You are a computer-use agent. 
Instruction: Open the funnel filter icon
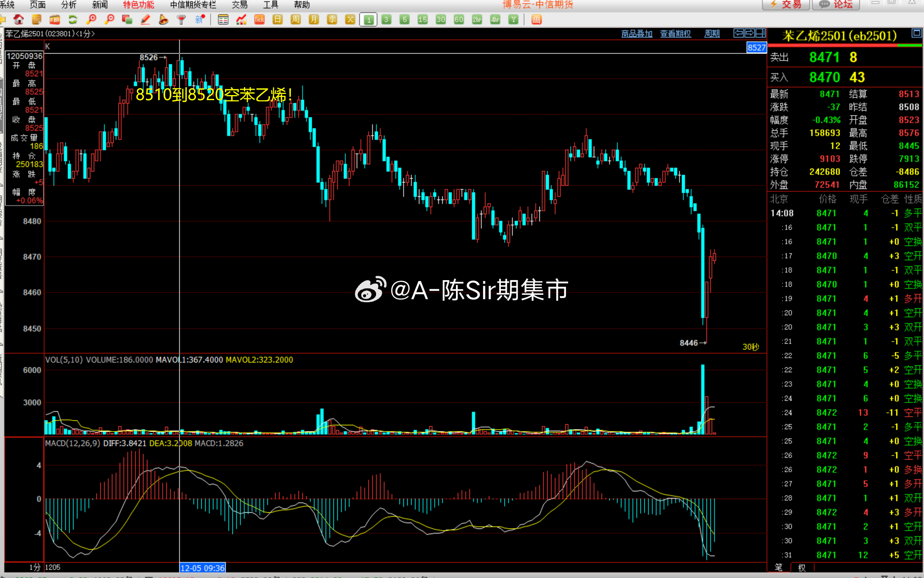point(181,19)
